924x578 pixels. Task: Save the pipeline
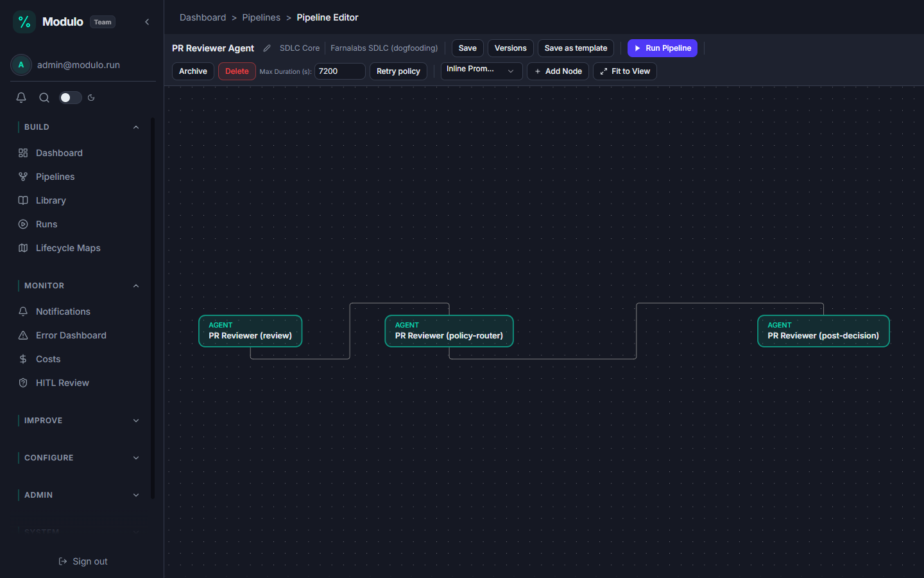[468, 48]
